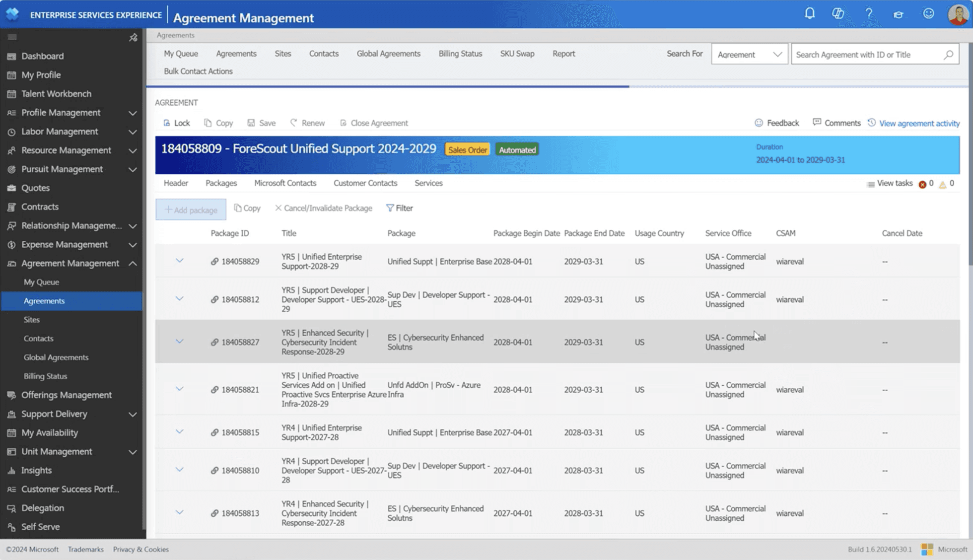Open the notifications bell icon
Viewport: 973px width, 560px height.
810,13
